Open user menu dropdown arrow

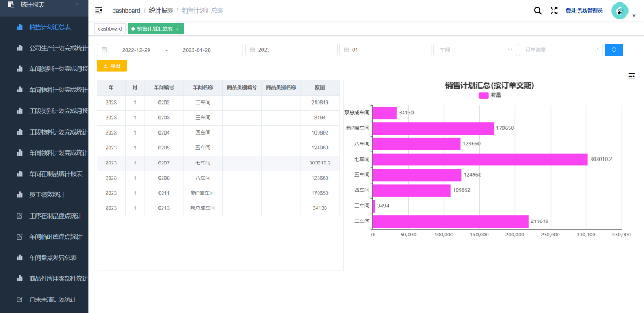[634, 16]
